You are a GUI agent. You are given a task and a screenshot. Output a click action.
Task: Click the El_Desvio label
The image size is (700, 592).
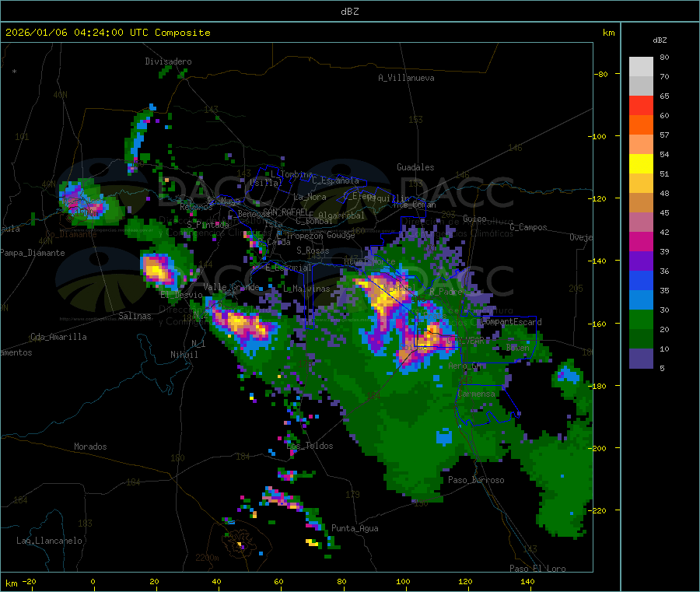tap(181, 295)
